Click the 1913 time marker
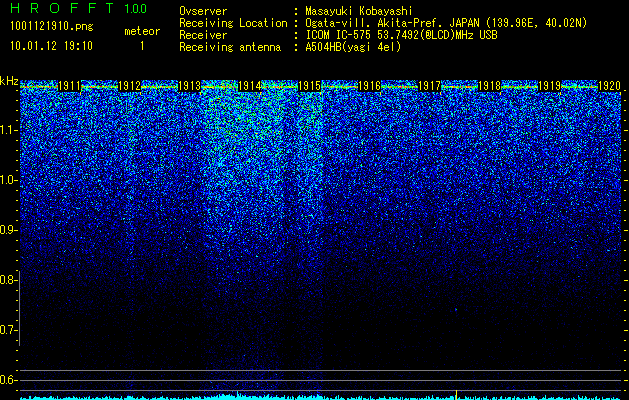This screenshot has height=400, width=629. click(189, 86)
